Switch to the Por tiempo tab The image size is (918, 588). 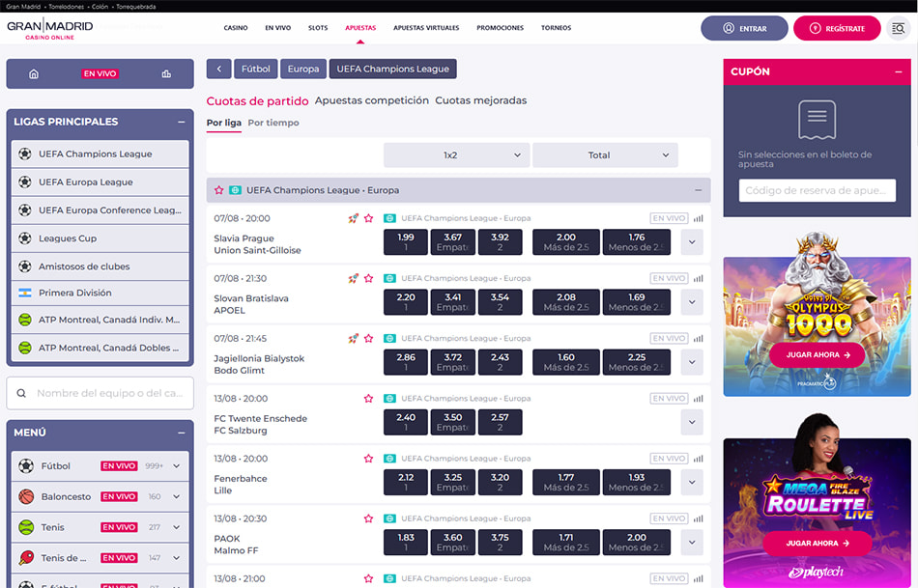pyautogui.click(x=273, y=123)
